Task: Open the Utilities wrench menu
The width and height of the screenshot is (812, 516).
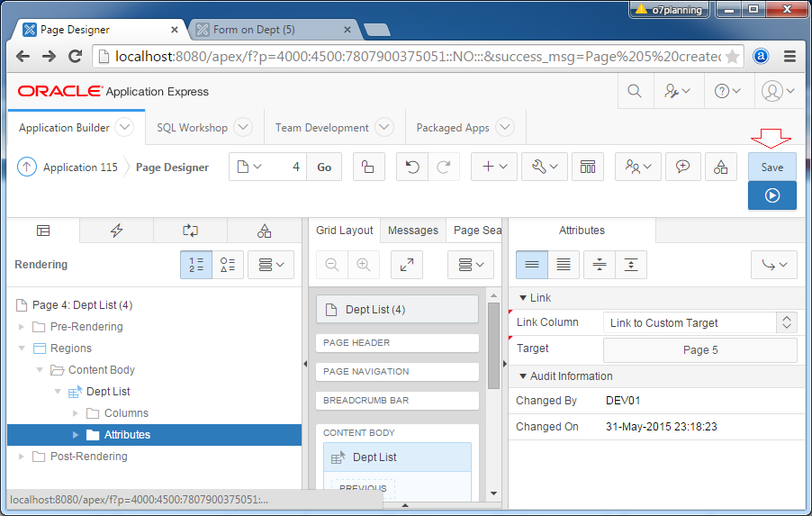Action: point(545,167)
